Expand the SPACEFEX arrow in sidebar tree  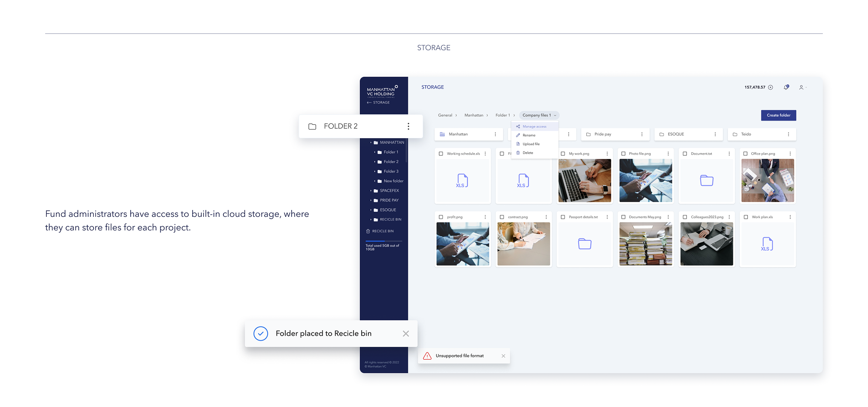coord(371,191)
